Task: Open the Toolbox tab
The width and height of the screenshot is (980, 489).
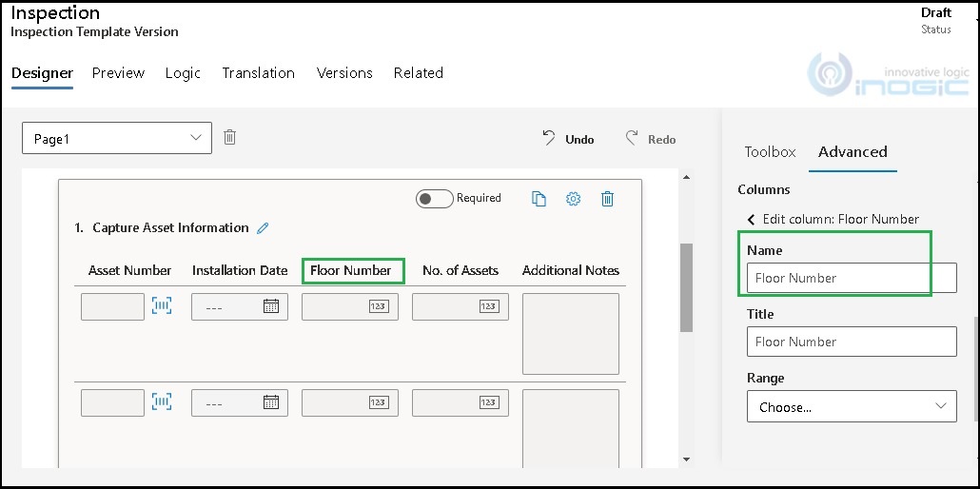Action: point(770,152)
